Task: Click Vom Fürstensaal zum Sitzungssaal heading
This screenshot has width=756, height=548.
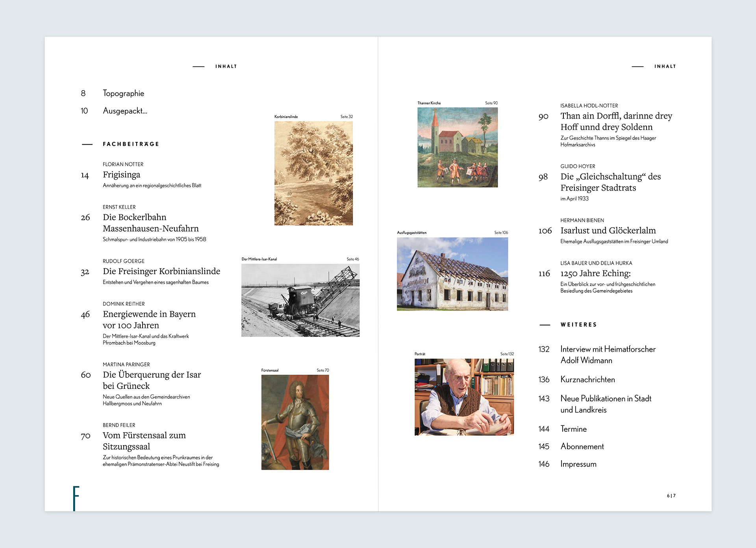Action: [x=144, y=441]
